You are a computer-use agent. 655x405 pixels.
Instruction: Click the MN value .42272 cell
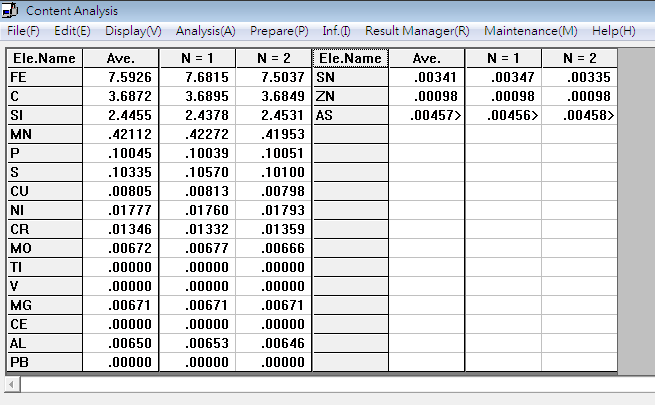pyautogui.click(x=197, y=135)
